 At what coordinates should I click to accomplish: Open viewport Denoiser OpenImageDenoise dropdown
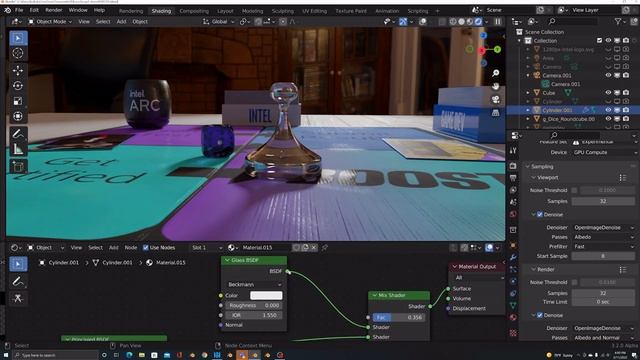coord(604,227)
